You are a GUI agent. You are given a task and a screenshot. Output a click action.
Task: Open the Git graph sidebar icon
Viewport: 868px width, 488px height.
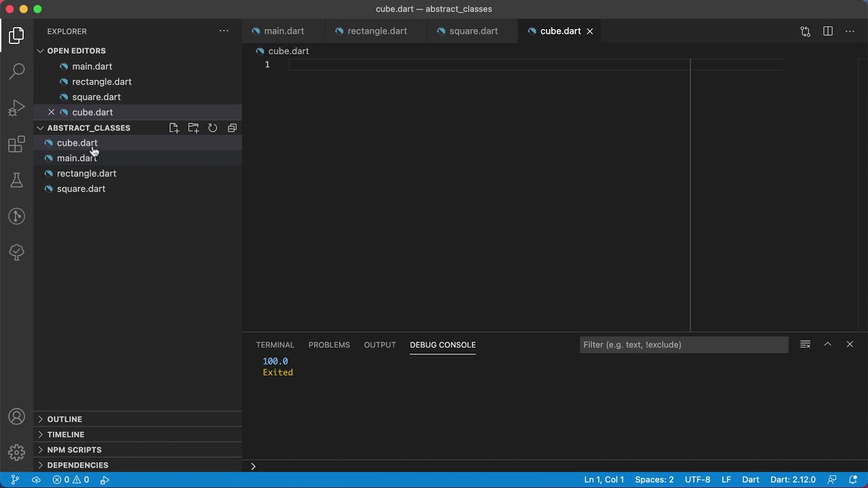pyautogui.click(x=17, y=216)
